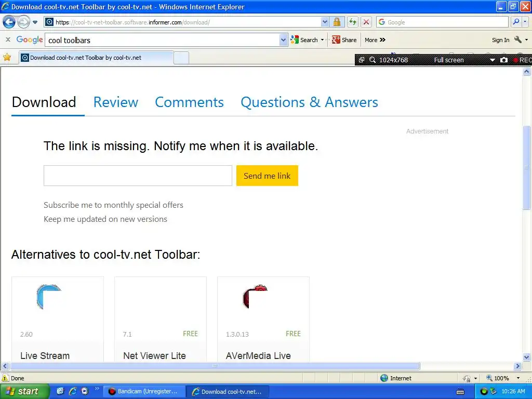Viewport: 532px width, 399px height.
Task: Switch to Bandicam (Unregistered) taskbar window
Action: point(143,392)
